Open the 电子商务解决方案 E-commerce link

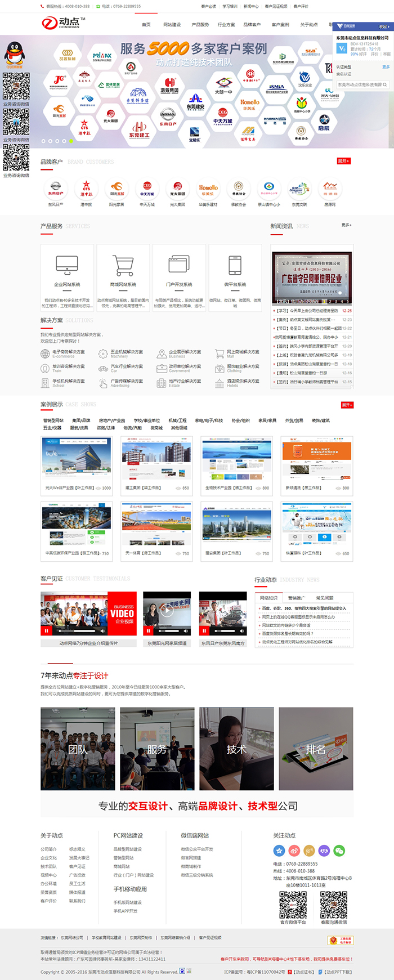pos(68,352)
